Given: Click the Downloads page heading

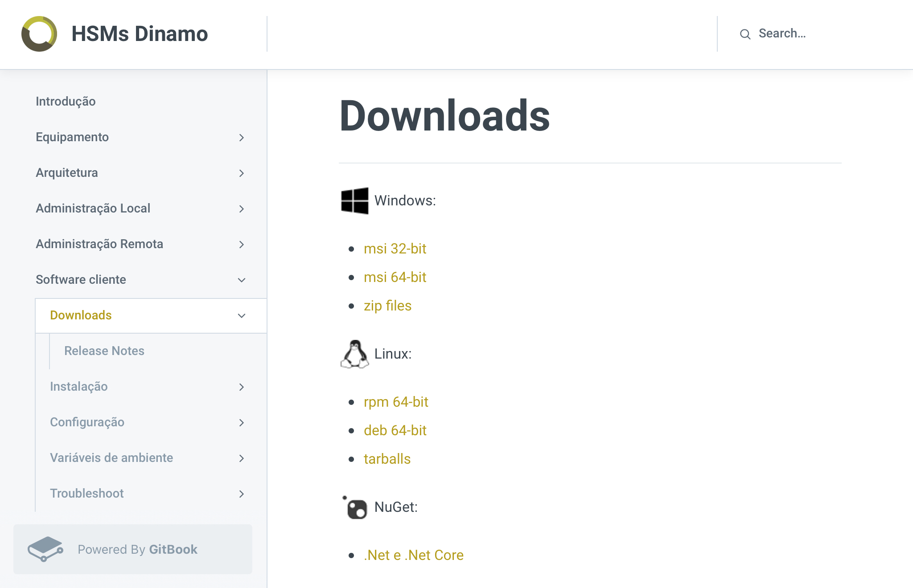Looking at the screenshot, I should tap(444, 116).
